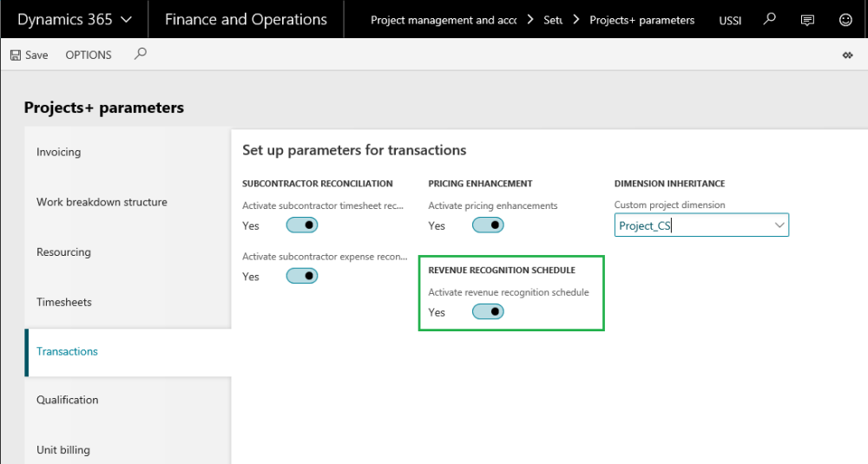Turn off Activate revenue recognition schedule
The height and width of the screenshot is (464, 868).
coord(488,312)
